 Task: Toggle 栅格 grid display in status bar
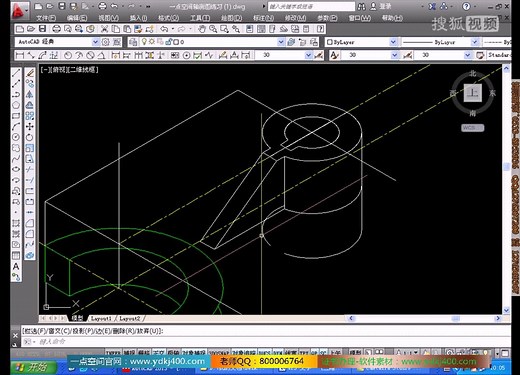(144, 352)
